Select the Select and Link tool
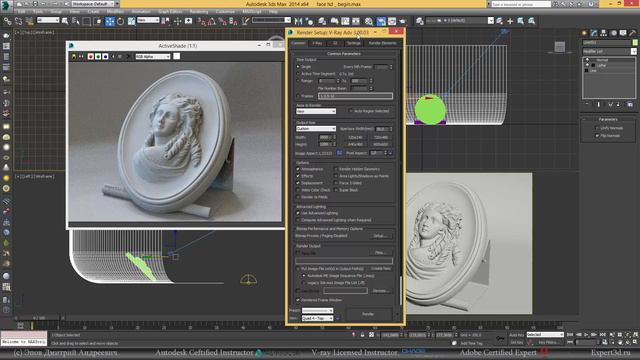 click(x=7, y=21)
